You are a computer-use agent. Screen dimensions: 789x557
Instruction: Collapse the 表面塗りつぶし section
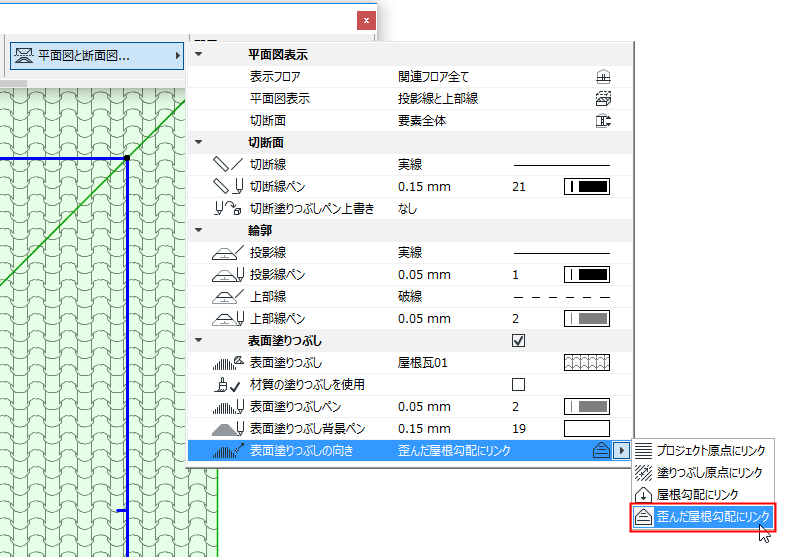tap(199, 341)
